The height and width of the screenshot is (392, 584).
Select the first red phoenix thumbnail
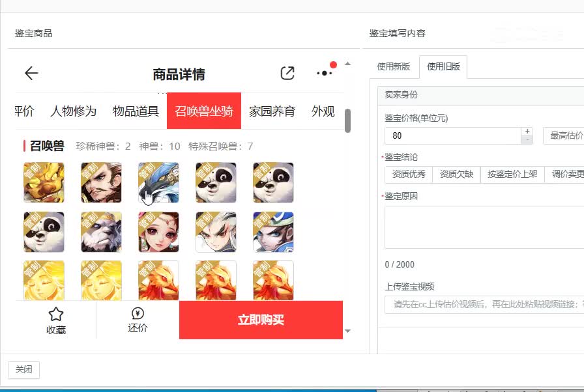point(158,281)
